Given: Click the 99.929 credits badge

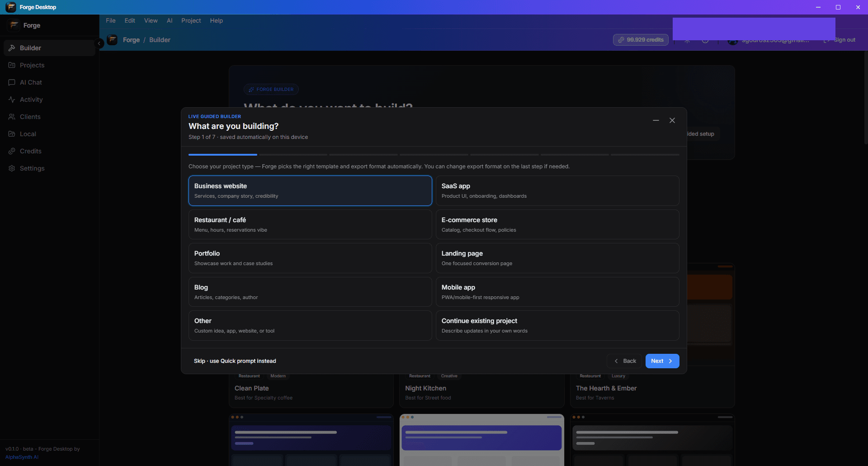Looking at the screenshot, I should pos(641,40).
